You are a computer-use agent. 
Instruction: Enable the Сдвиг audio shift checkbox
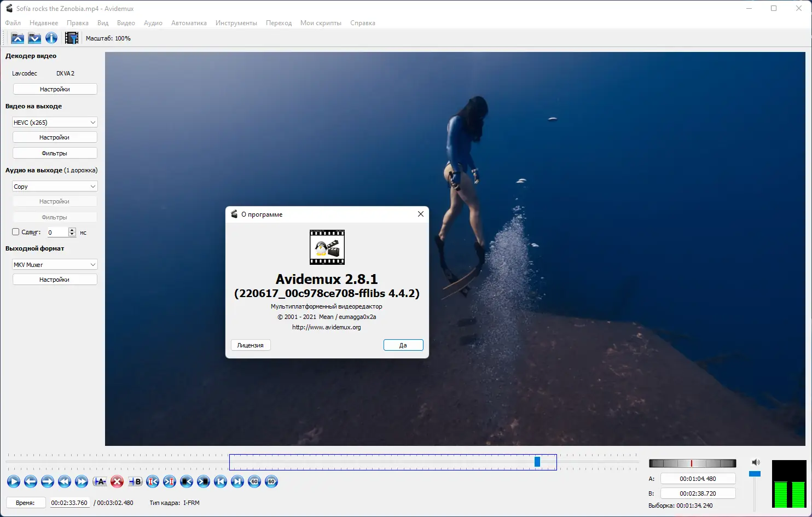[x=16, y=232]
